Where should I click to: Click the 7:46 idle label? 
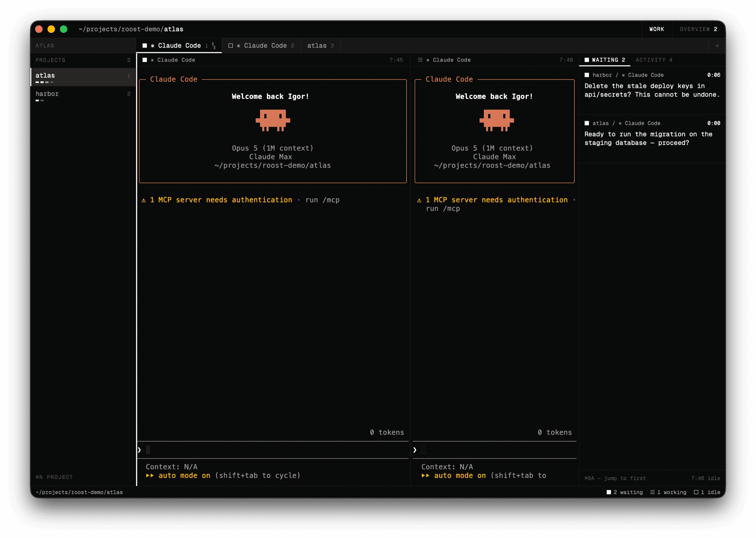click(705, 478)
